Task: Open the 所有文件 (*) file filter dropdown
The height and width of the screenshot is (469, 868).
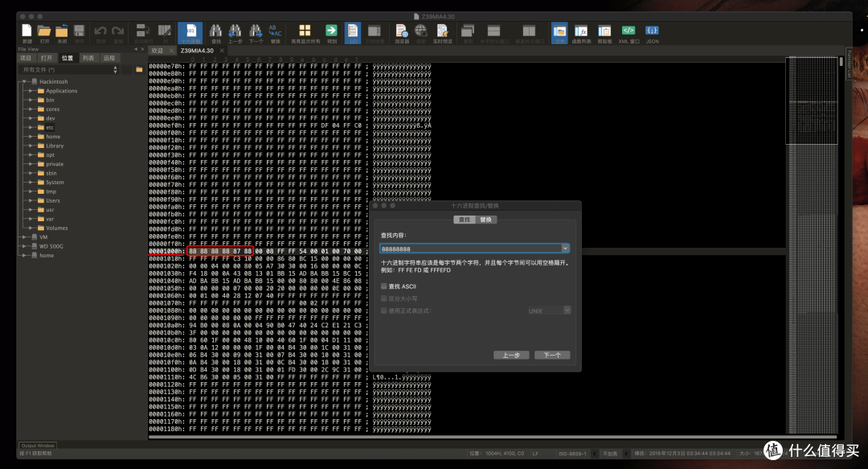Action: tap(69, 69)
